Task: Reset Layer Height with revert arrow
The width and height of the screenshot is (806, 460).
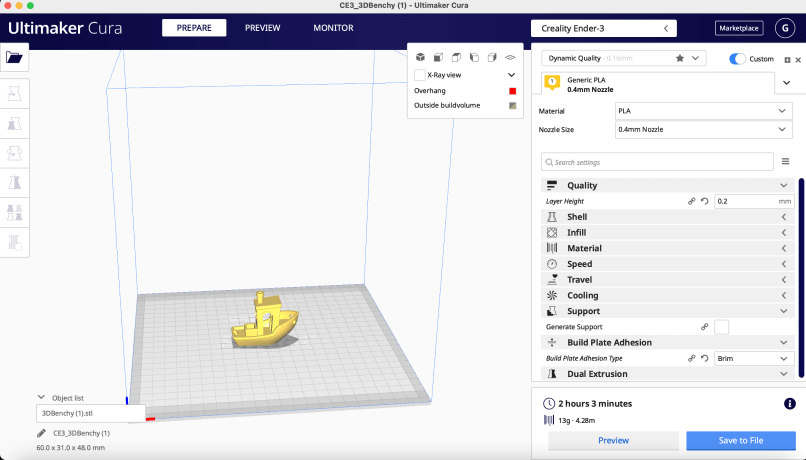Action: point(705,201)
